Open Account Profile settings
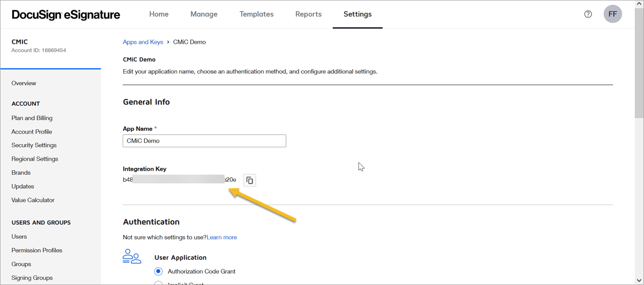 click(32, 132)
